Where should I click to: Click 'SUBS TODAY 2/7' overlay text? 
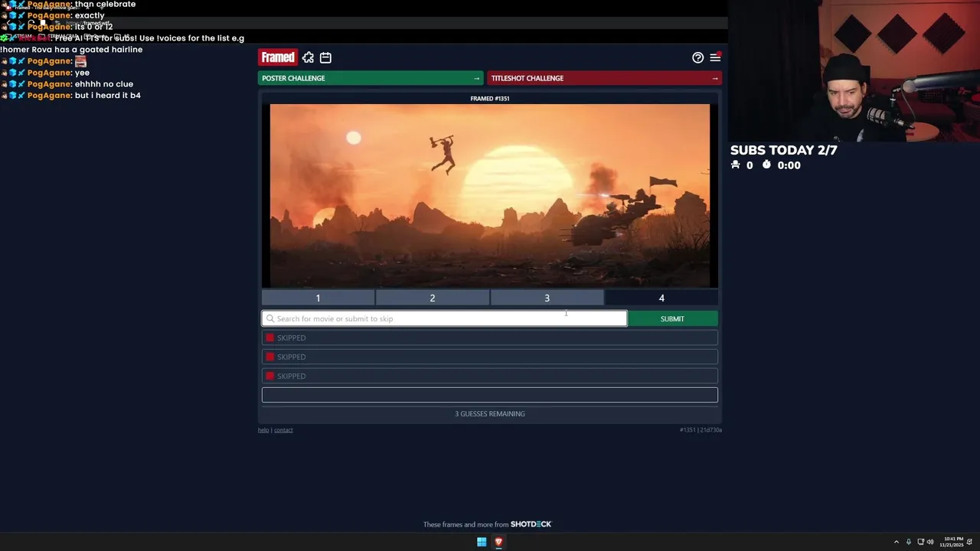click(x=783, y=150)
